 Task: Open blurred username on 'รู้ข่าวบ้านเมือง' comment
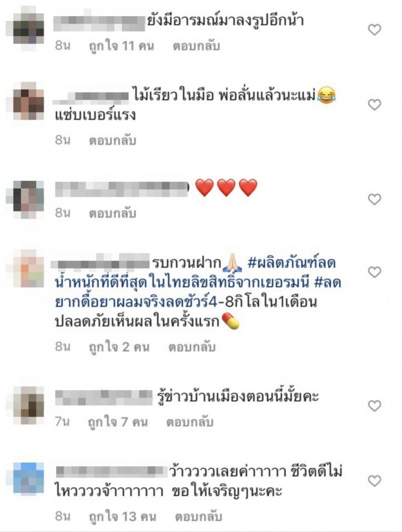[x=104, y=397]
